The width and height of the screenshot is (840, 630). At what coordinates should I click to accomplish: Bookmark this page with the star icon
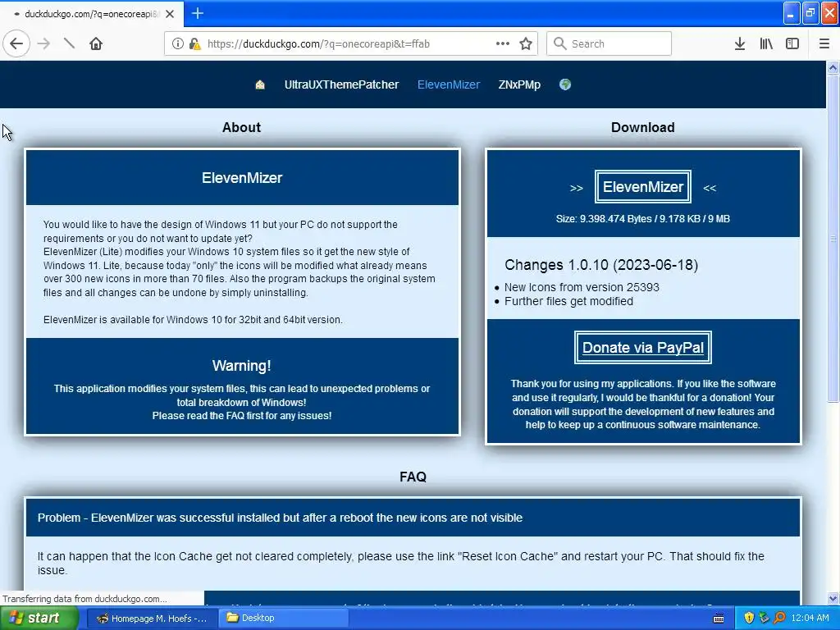pyautogui.click(x=526, y=43)
